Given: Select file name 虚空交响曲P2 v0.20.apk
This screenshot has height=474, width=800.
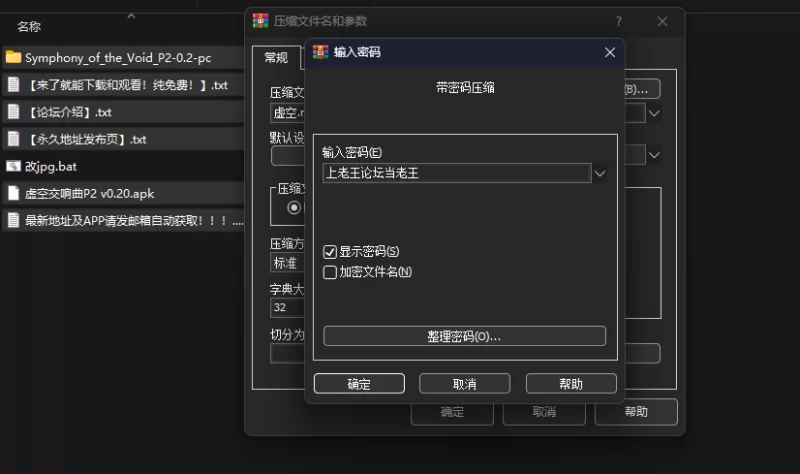Looking at the screenshot, I should [x=89, y=193].
